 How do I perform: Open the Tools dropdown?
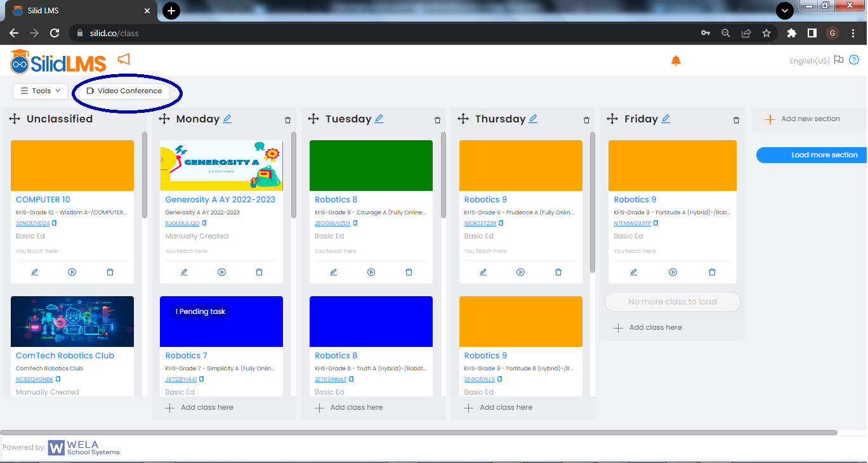point(40,91)
